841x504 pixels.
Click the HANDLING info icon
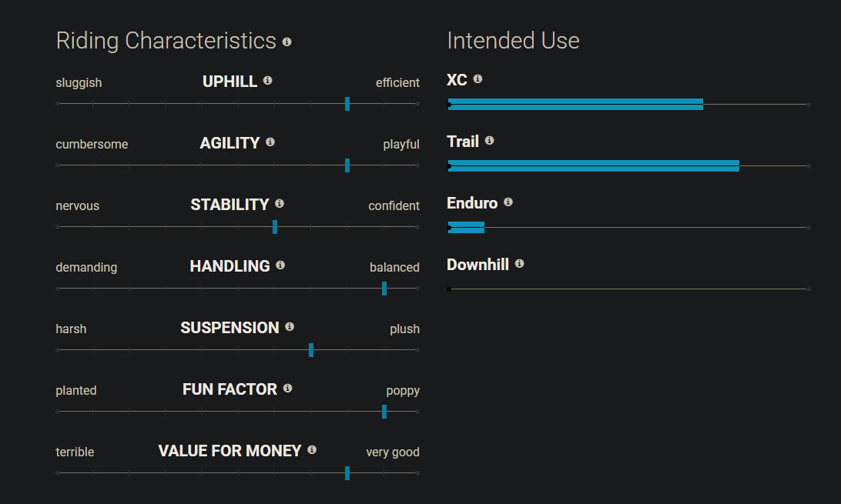280,265
